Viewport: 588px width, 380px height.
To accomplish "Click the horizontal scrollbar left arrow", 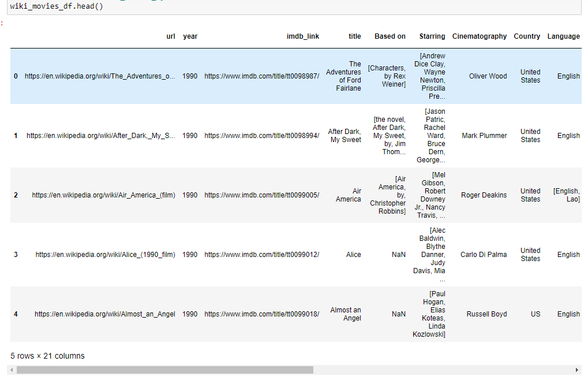I will (12, 370).
